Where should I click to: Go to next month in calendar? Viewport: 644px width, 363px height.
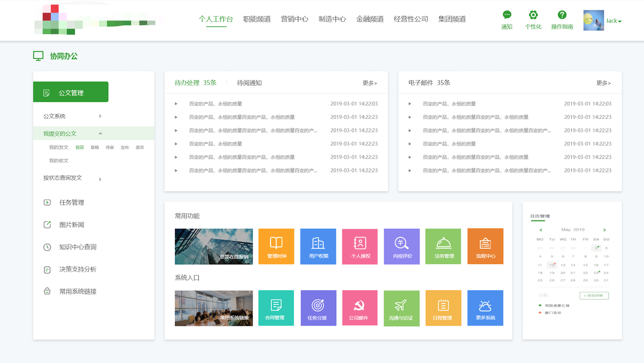(605, 230)
